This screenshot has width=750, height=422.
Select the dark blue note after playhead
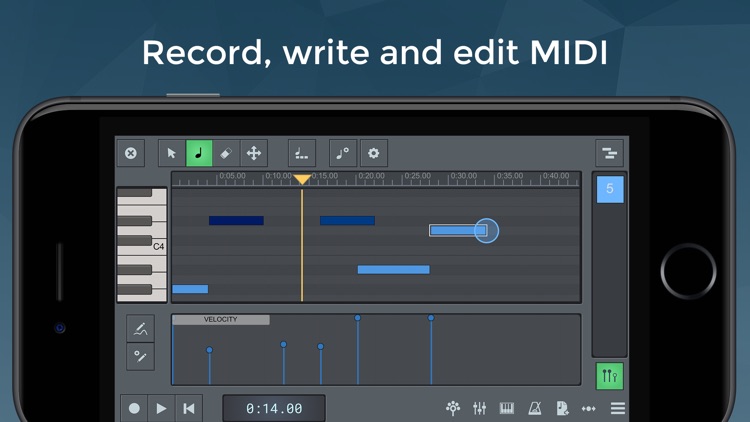(347, 221)
